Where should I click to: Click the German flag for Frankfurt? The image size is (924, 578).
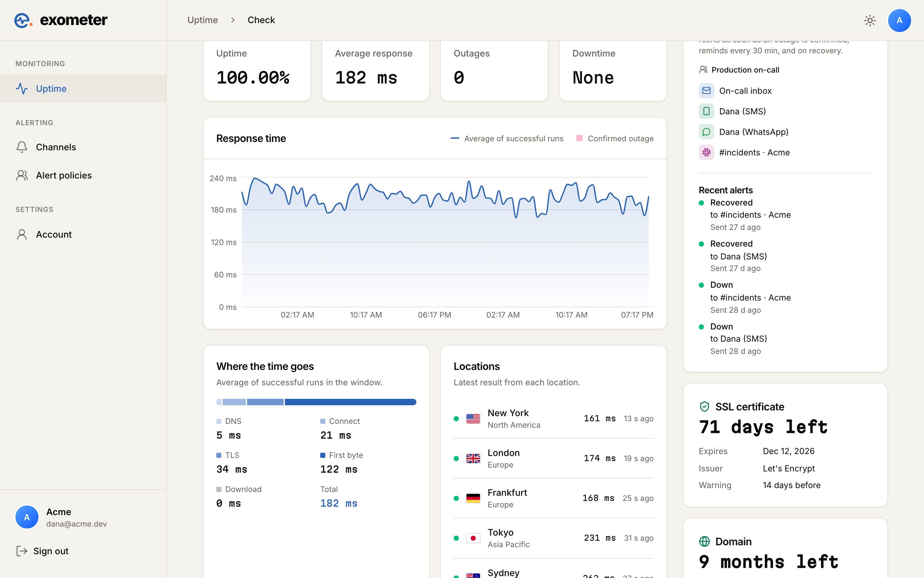(473, 498)
